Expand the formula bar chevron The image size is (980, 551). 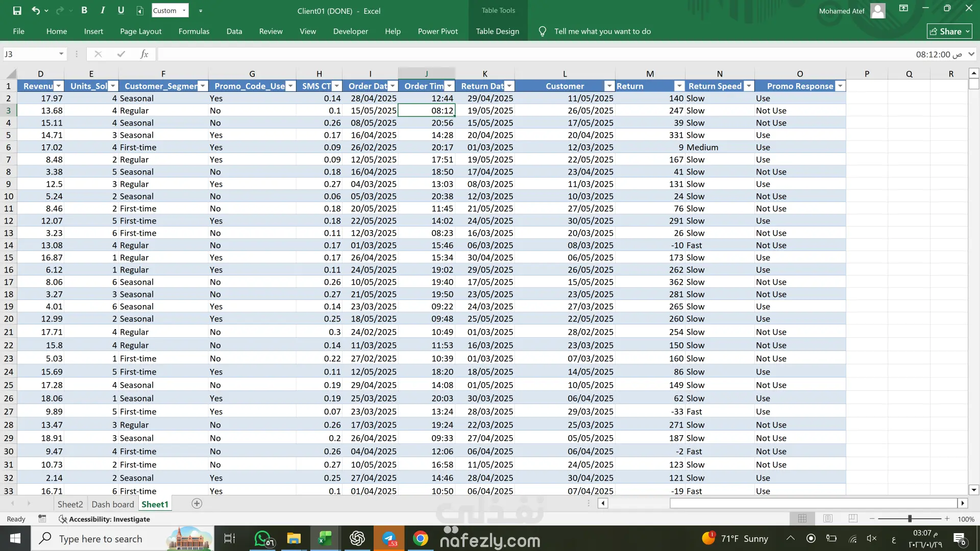pos(971,54)
